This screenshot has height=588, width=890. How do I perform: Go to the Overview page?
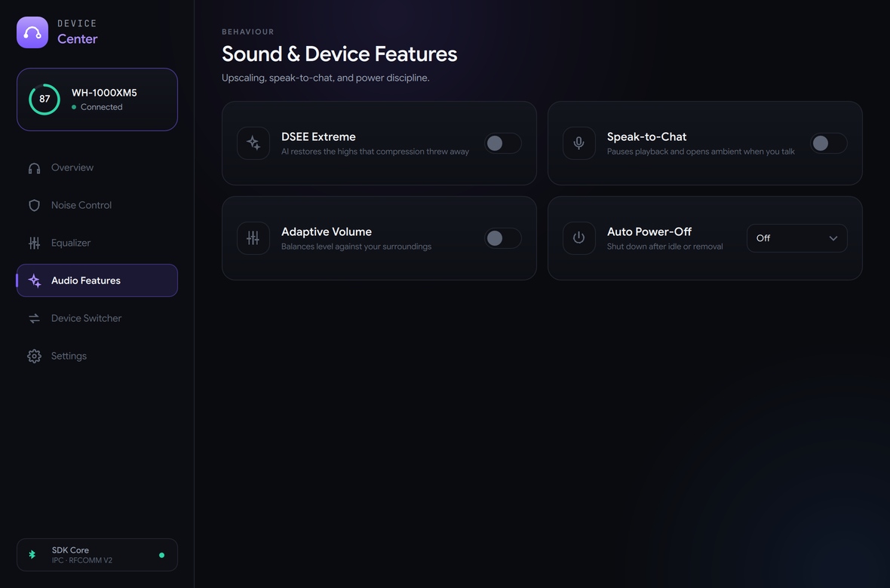click(x=97, y=168)
